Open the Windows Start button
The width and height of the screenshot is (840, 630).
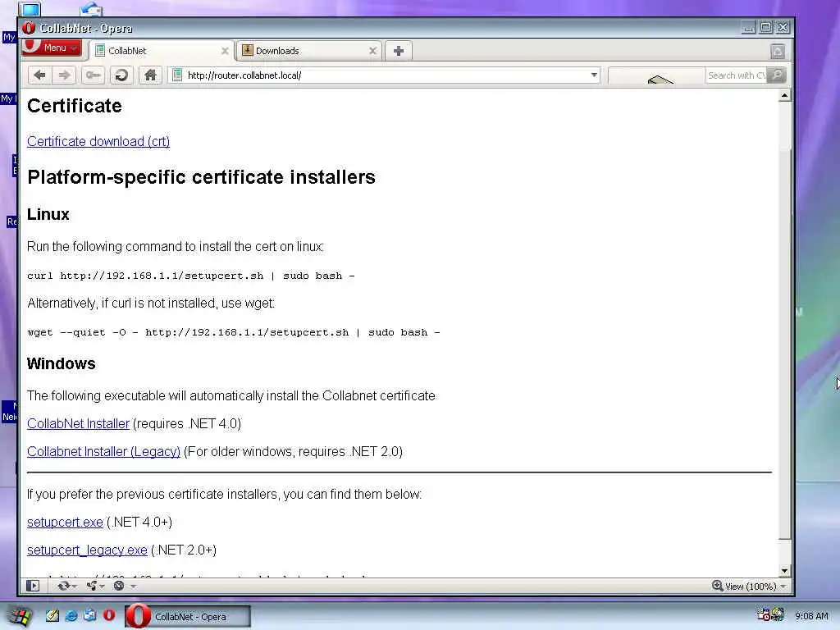point(20,617)
